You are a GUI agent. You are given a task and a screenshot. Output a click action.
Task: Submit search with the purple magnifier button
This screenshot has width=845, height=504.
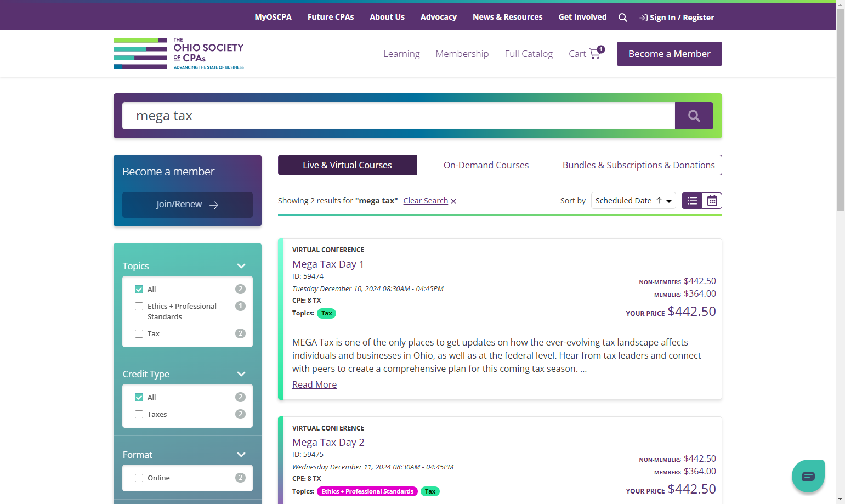(x=694, y=116)
